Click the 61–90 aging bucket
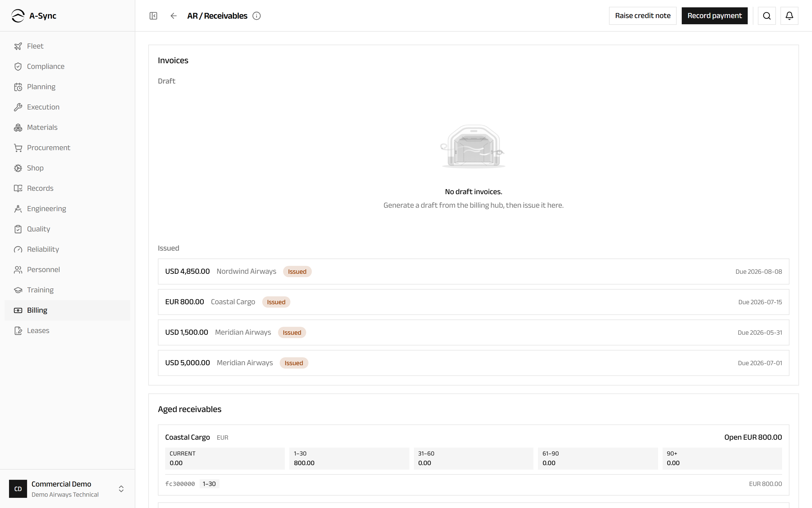Screen dimensions: 812x508 point(598,458)
